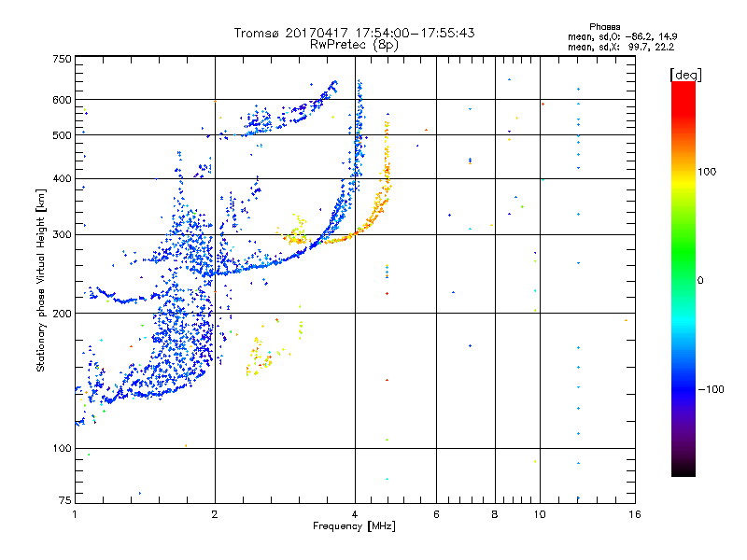This screenshot has height=560, width=747.
Task: Click the y-axis tick label '200'
Action: click(x=62, y=314)
